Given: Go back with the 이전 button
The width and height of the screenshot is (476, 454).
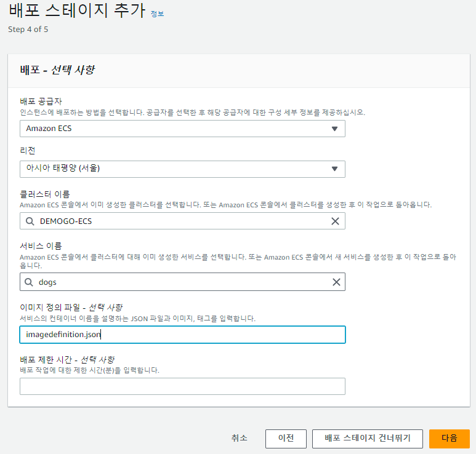Looking at the screenshot, I should (286, 439).
